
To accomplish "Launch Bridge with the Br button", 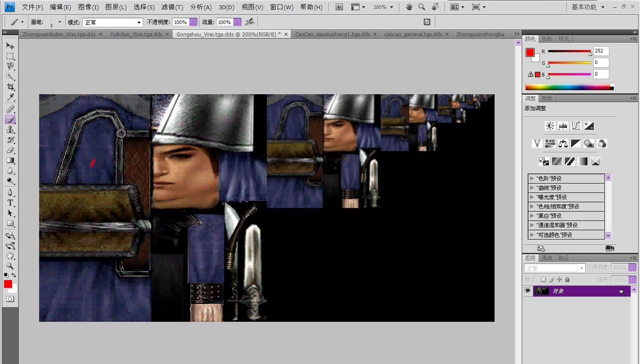I will coord(339,7).
